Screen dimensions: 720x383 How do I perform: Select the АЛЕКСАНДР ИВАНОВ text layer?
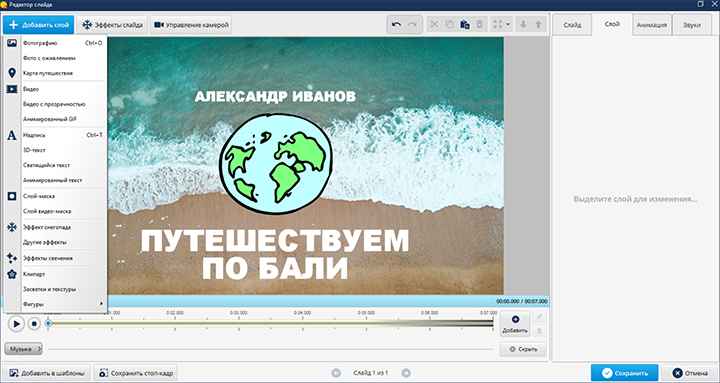point(275,96)
